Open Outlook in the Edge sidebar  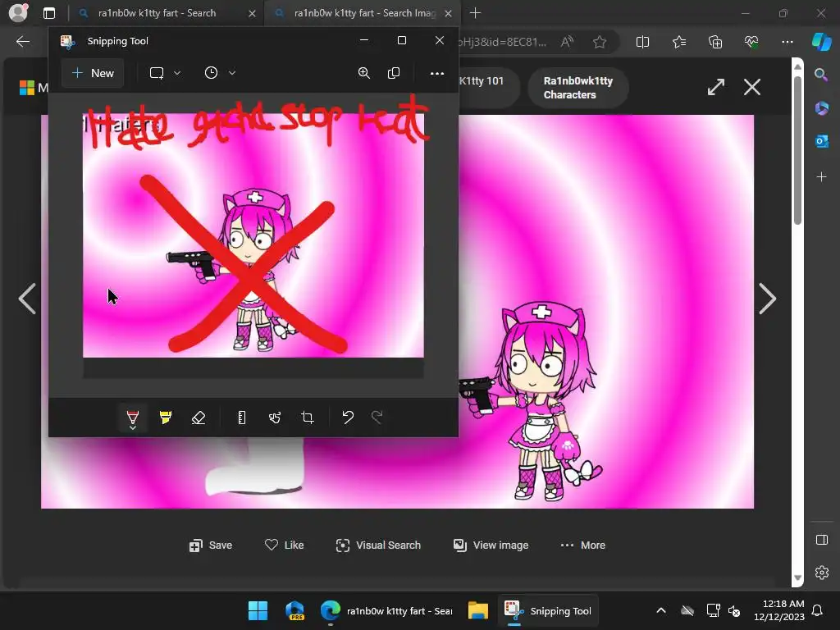(821, 141)
